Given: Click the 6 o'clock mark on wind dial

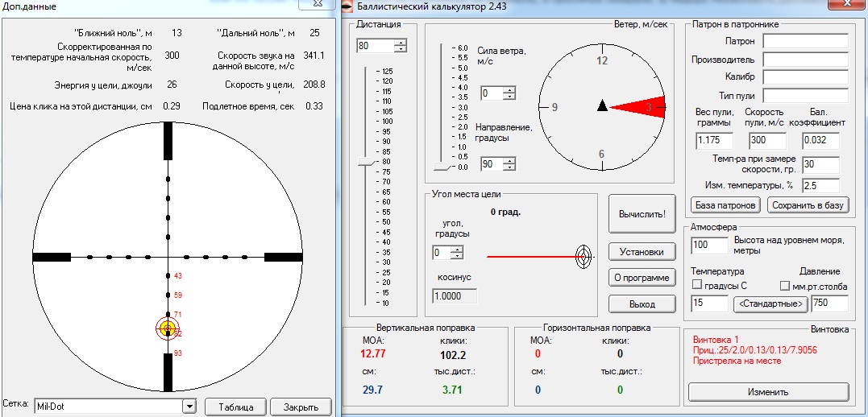Looking at the screenshot, I should pyautogui.click(x=601, y=154).
